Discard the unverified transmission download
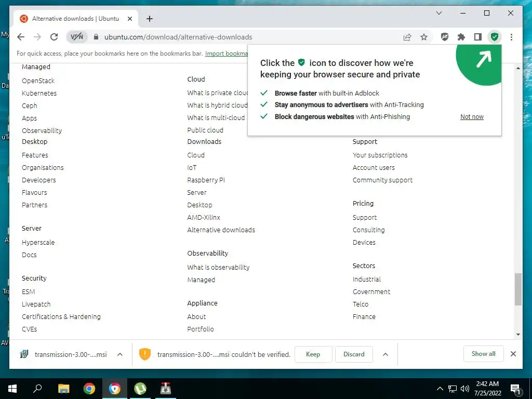Viewport: 532px width, 399px height. click(x=353, y=354)
